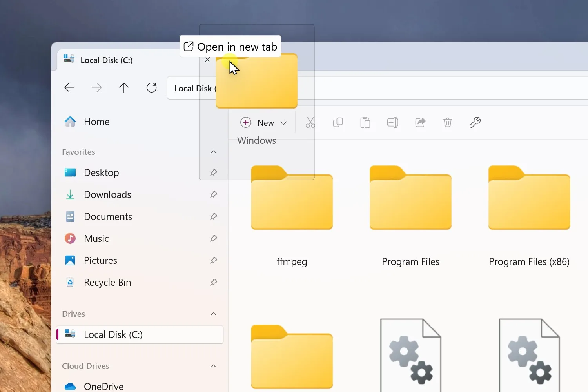Image resolution: width=588 pixels, height=392 pixels.
Task: Open the New item dropdown
Action: [284, 122]
